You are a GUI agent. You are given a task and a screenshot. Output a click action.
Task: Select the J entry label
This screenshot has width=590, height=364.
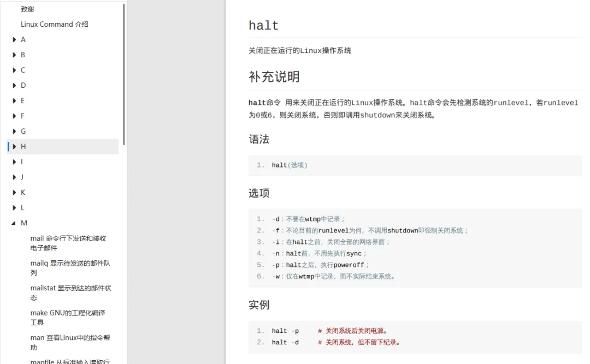pyautogui.click(x=22, y=177)
